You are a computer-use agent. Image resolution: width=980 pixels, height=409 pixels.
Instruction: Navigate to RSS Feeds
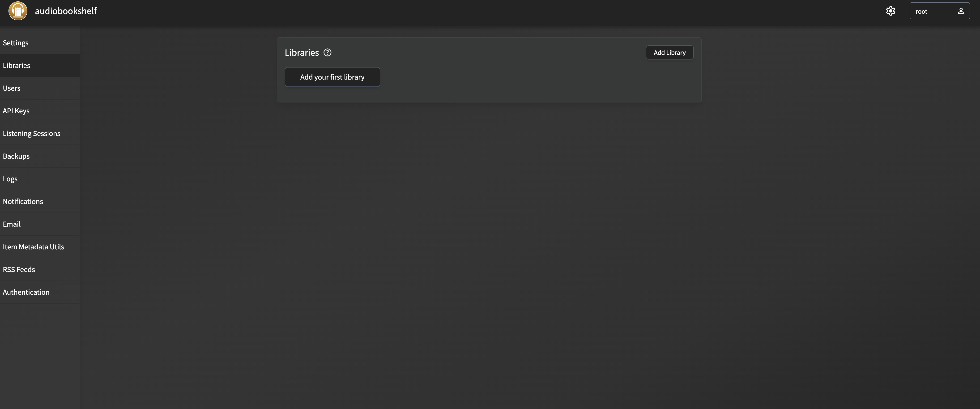[x=19, y=269]
